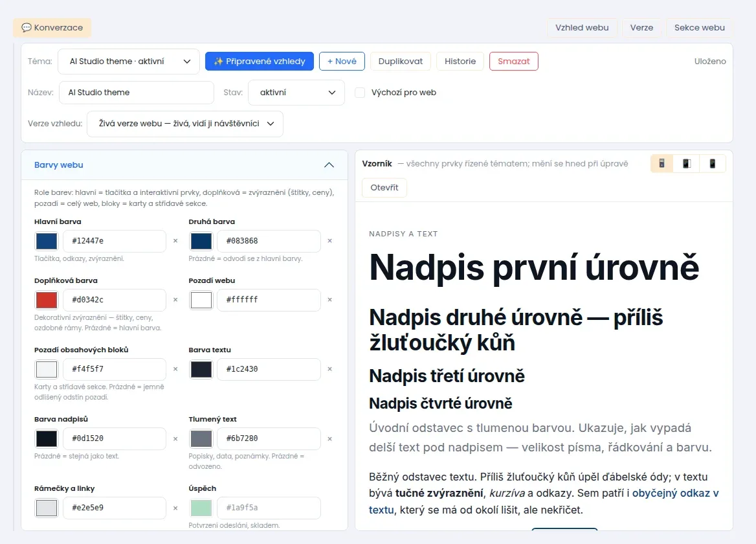
Task: Switch preview to mobile phone icon
Action: tap(712, 163)
